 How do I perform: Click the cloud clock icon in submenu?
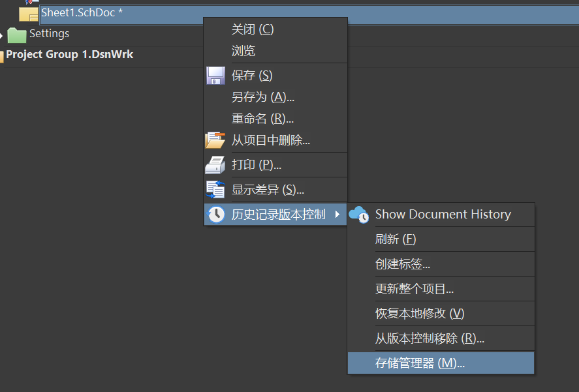pos(359,215)
